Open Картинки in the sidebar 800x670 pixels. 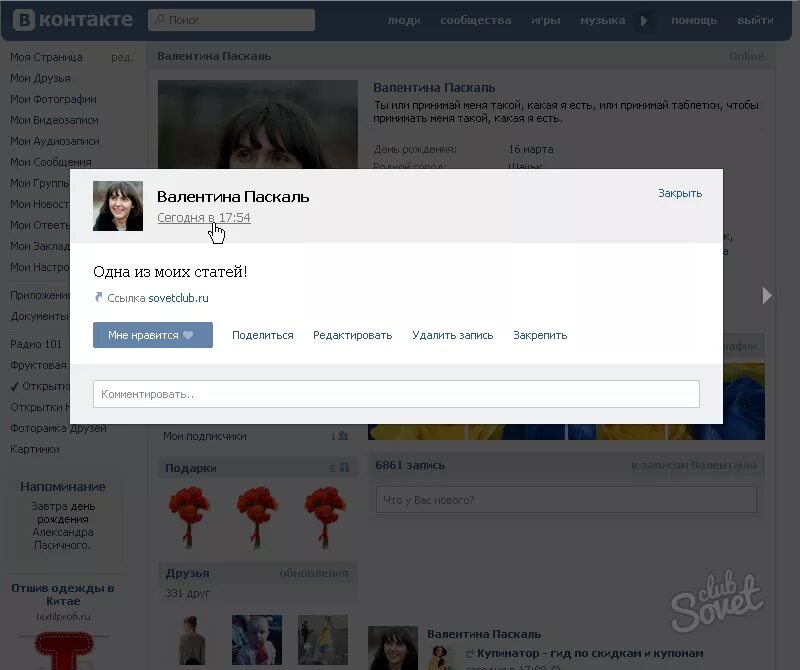35,449
